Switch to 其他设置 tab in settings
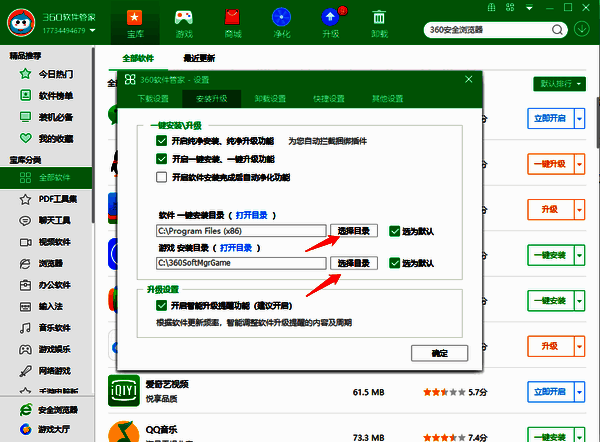The image size is (600, 442). tap(388, 99)
